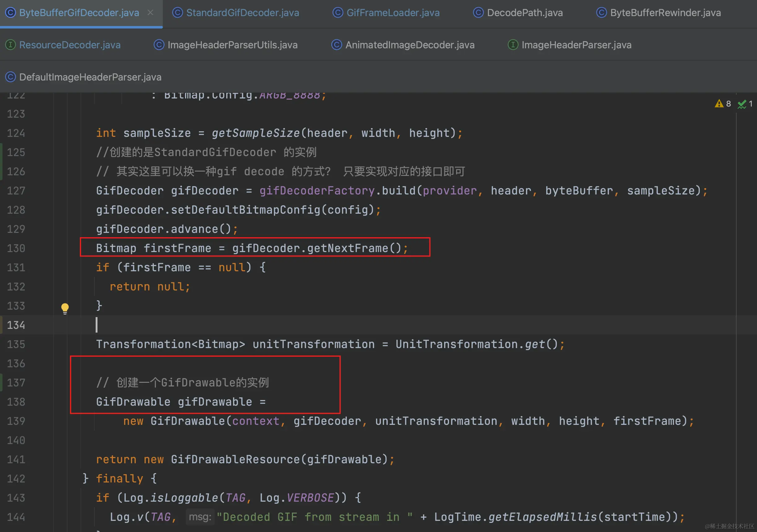Open the ByteBufferRewinder.java tab
The image size is (757, 532).
[x=665, y=12]
